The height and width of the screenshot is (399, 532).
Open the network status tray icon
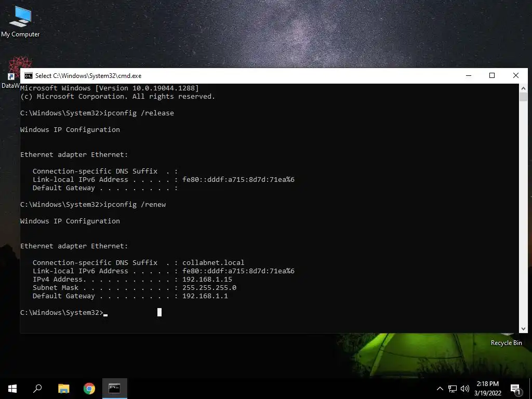click(453, 389)
